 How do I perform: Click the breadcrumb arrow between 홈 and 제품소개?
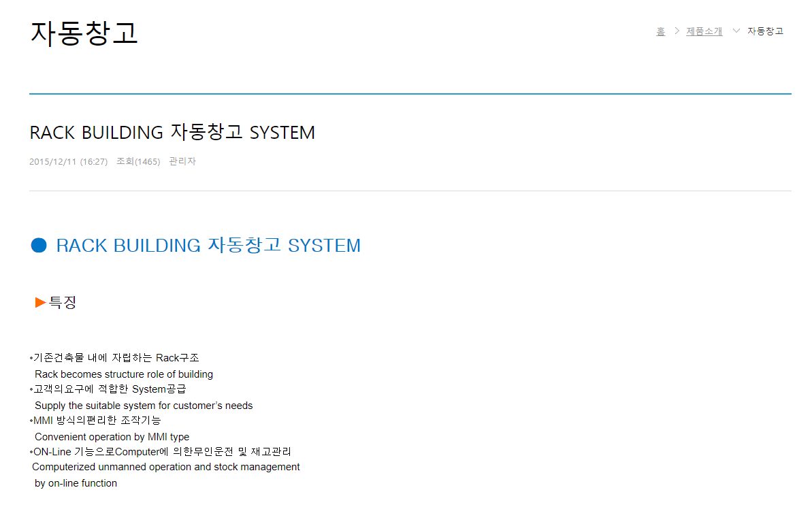coord(677,31)
